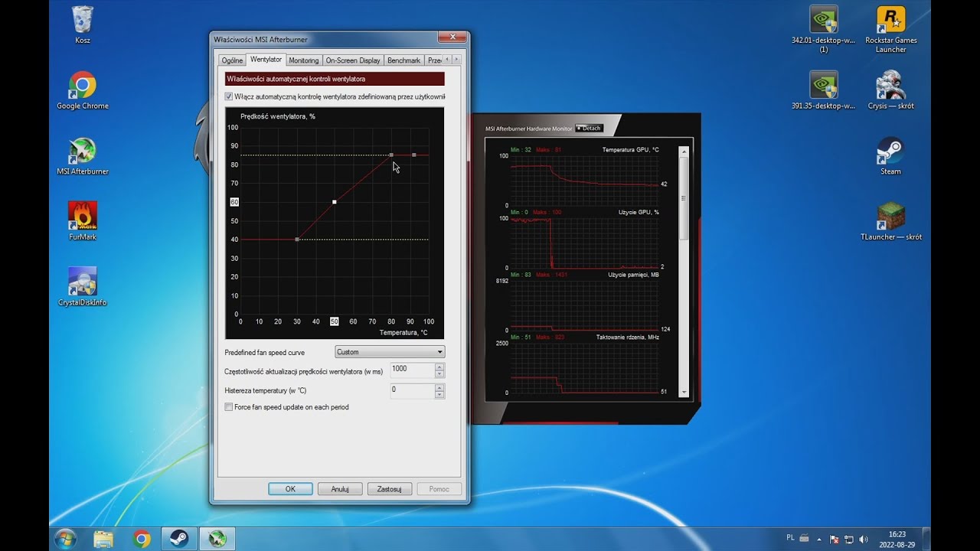Open FurMark desktop icon
The height and width of the screenshot is (551, 980).
pos(82,220)
